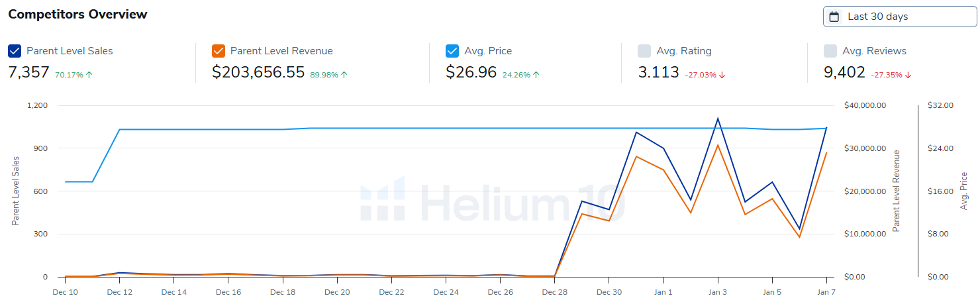Click the 7,357 parent sales total
The height and width of the screenshot is (302, 980).
tap(28, 73)
